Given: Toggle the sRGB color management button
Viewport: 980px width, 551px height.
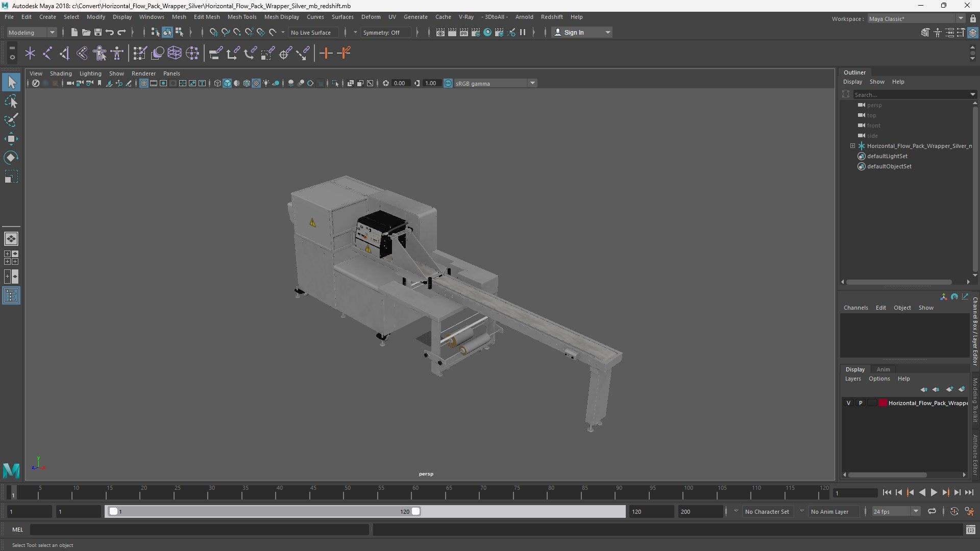Looking at the screenshot, I should [448, 83].
